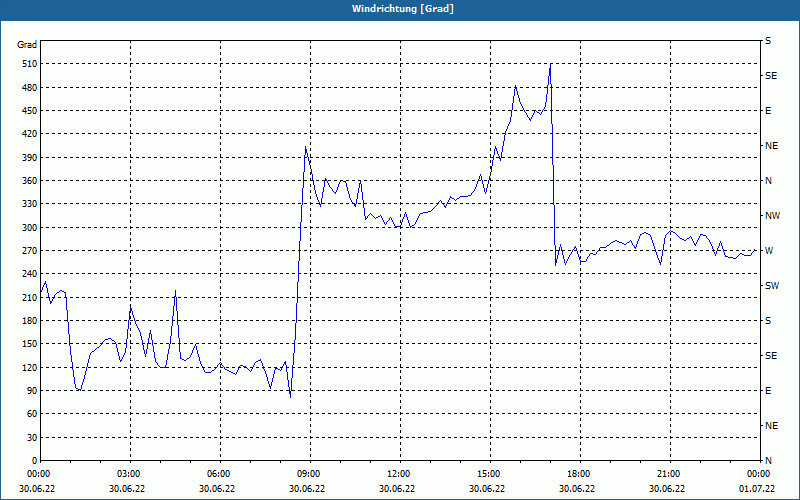Click the 00:00 label above 01.07.22
This screenshot has width=800, height=500.
[760, 474]
